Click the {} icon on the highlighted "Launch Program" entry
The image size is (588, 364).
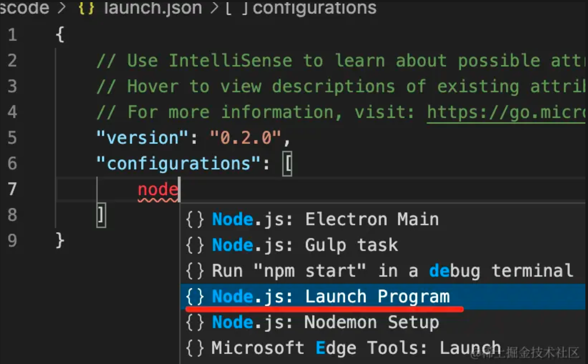(x=195, y=296)
